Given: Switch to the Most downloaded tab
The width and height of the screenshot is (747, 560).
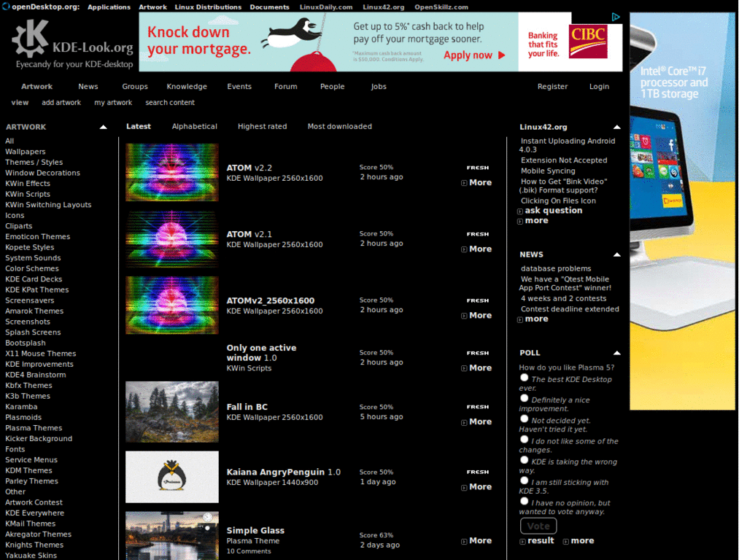Looking at the screenshot, I should pyautogui.click(x=339, y=126).
